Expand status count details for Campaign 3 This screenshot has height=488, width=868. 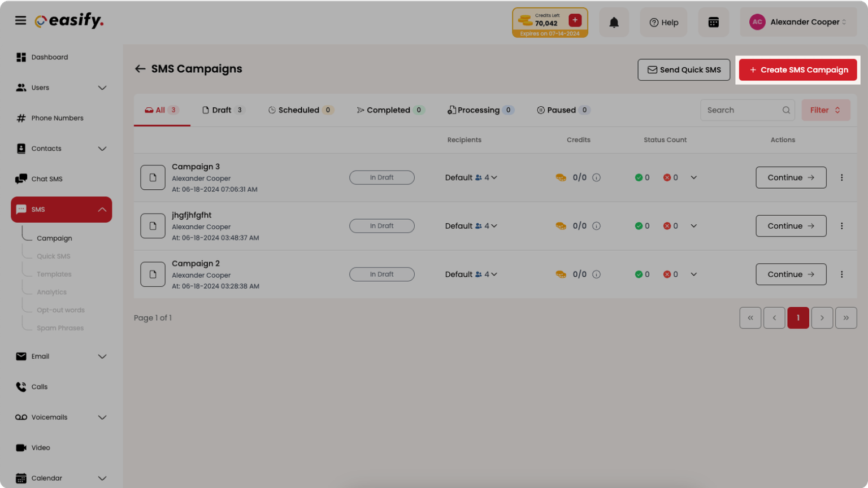click(x=693, y=177)
